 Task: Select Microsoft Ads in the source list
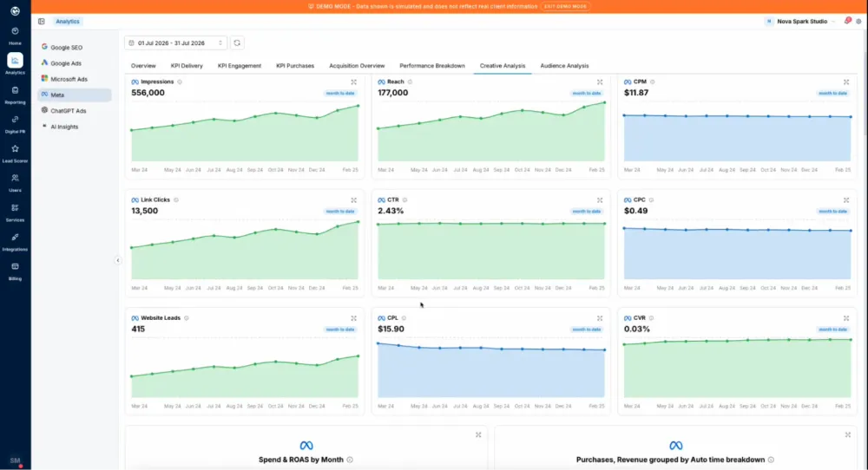[74, 79]
